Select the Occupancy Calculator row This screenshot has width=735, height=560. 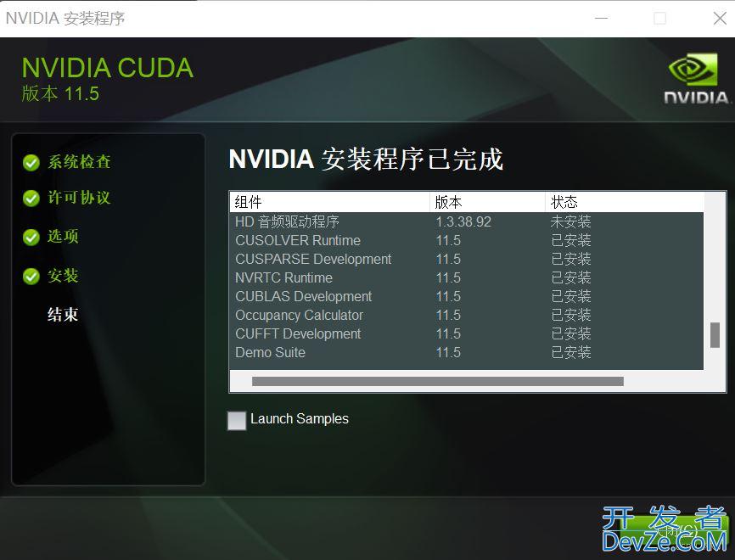(467, 316)
